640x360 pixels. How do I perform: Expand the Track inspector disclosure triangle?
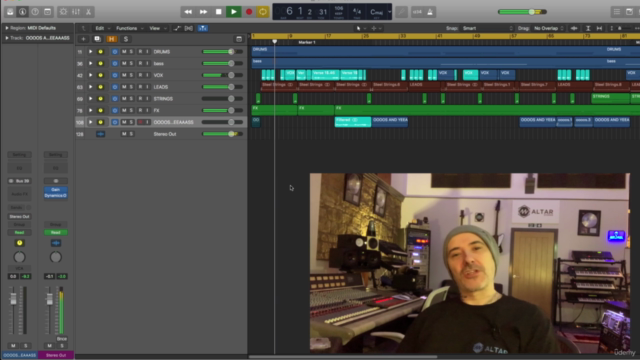pyautogui.click(x=7, y=38)
